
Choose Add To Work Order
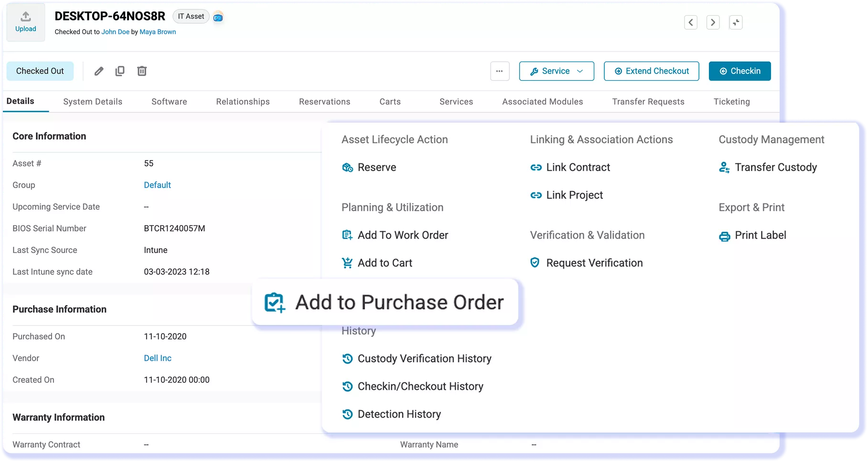[395, 235]
